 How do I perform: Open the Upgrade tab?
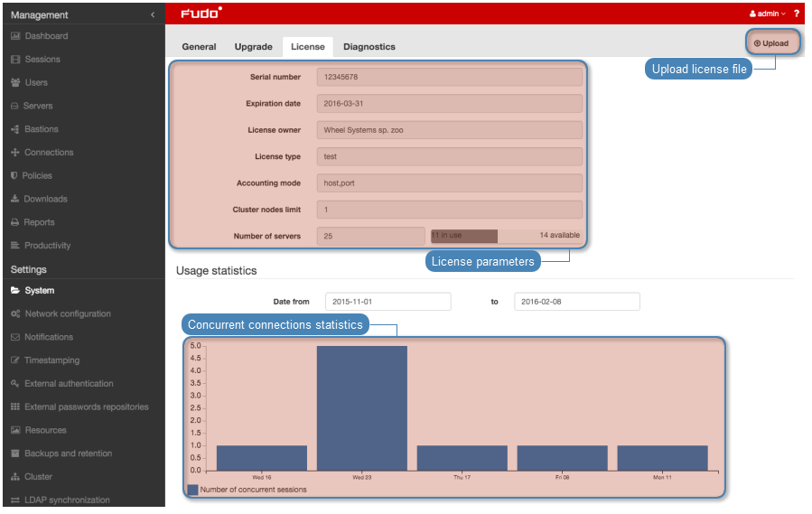tap(253, 47)
